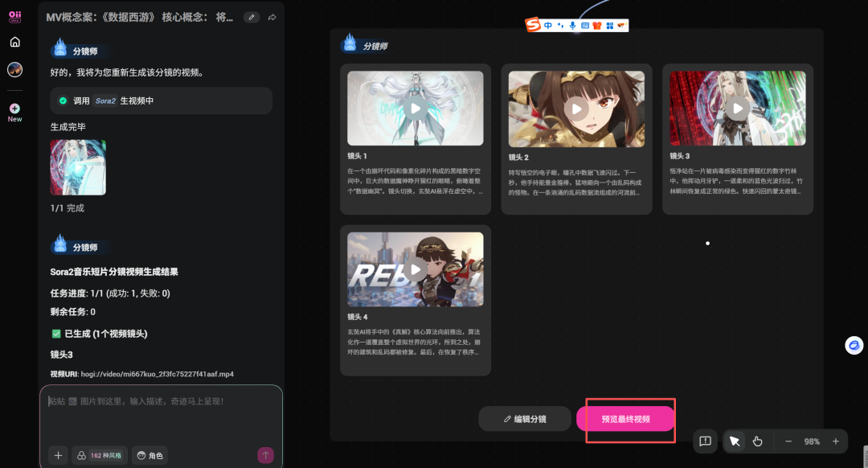Click the 预览最终视频 button
This screenshot has height=468, width=868.
tap(625, 419)
